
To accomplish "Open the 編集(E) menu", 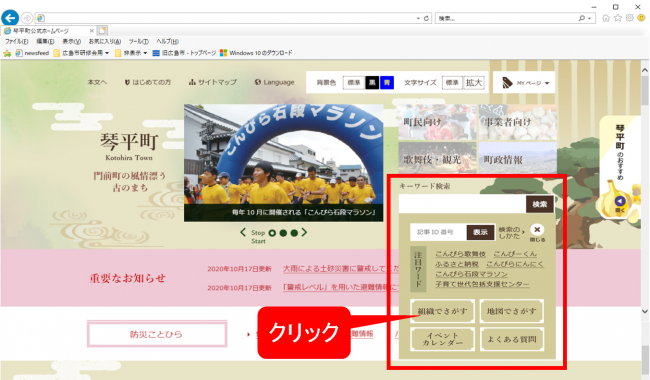I will 45,41.
